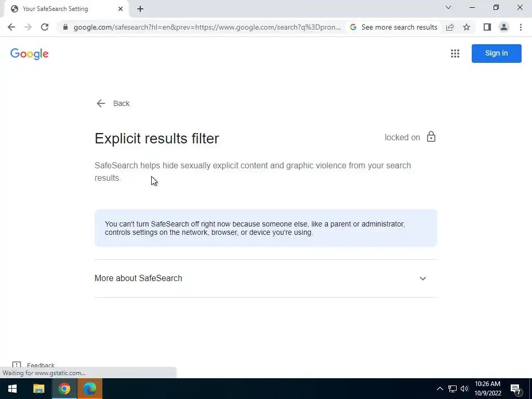
Task: Click the Sign in button
Action: tap(496, 54)
